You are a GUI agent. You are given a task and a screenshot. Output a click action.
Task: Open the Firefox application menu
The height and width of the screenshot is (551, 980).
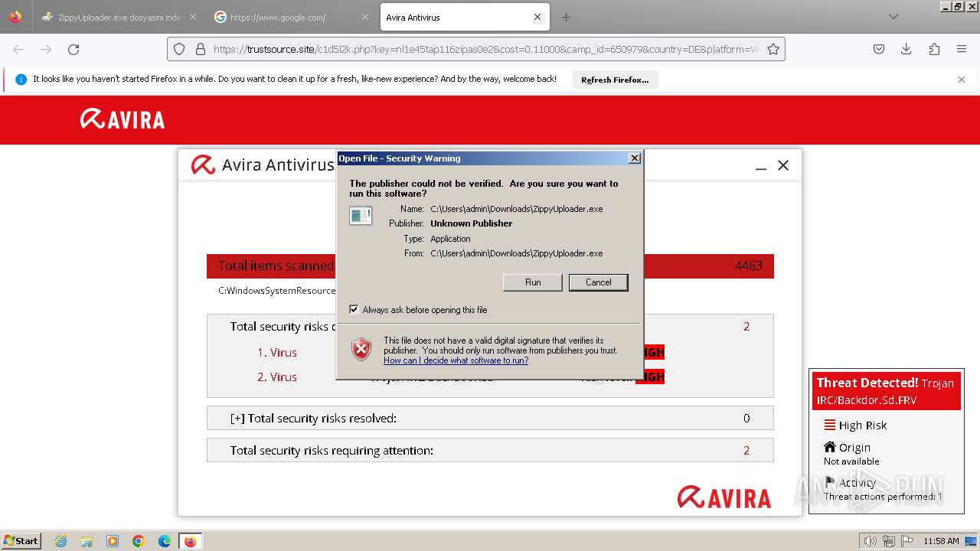coord(962,49)
